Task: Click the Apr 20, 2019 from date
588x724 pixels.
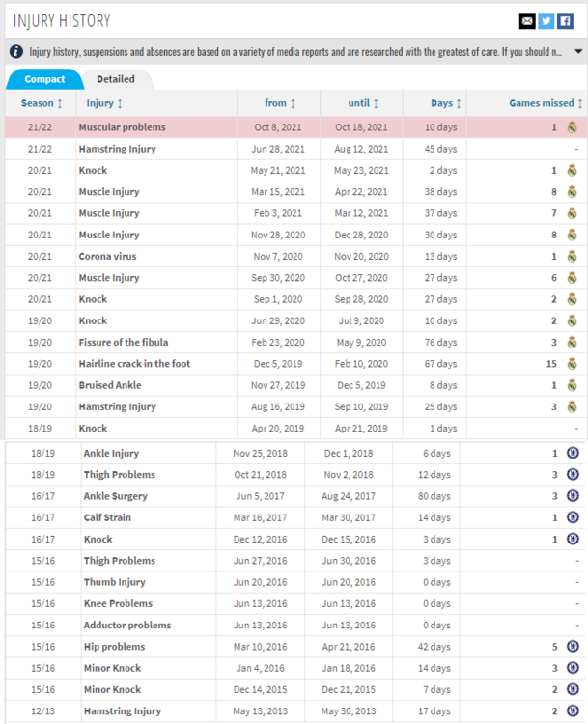Action: [278, 428]
